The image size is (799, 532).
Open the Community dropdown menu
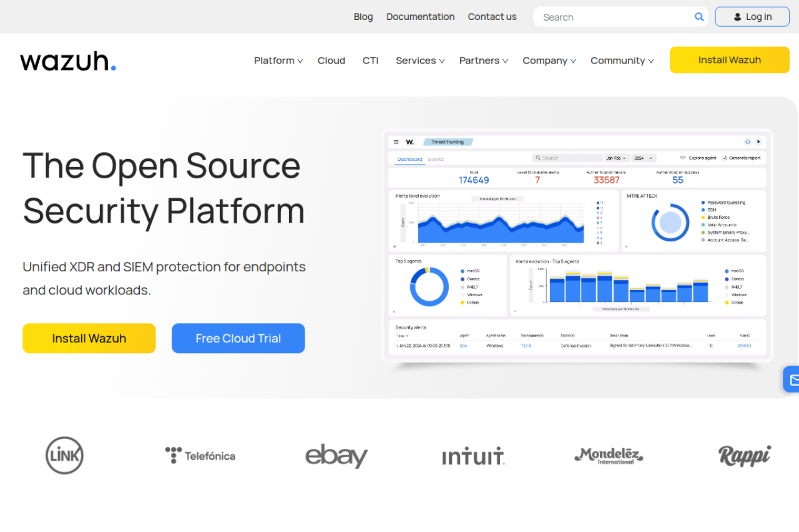click(x=622, y=60)
